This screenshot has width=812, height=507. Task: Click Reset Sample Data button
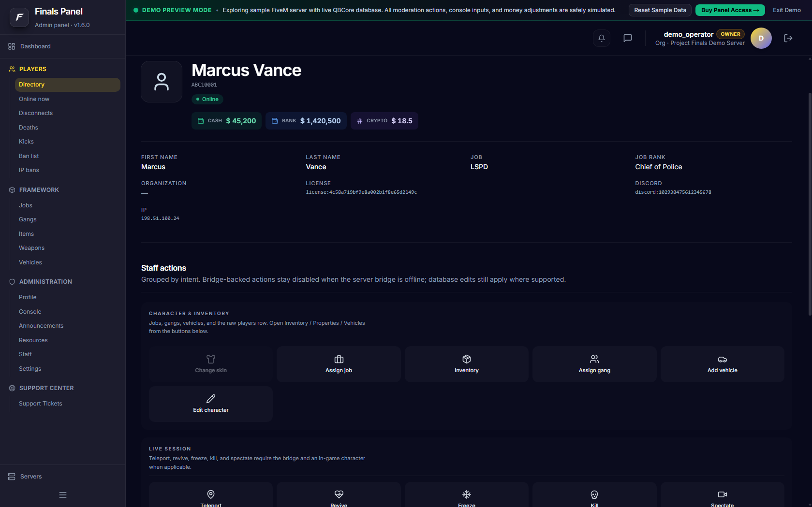(660, 10)
